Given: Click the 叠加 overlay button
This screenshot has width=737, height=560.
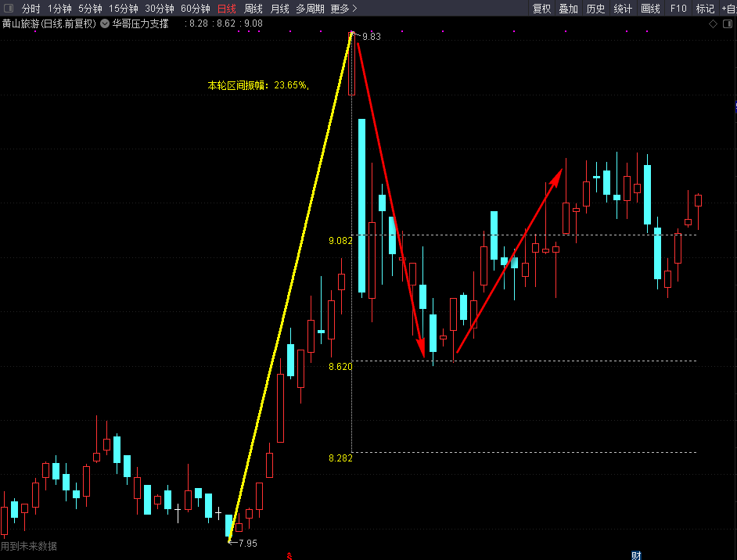Looking at the screenshot, I should click(x=568, y=9).
